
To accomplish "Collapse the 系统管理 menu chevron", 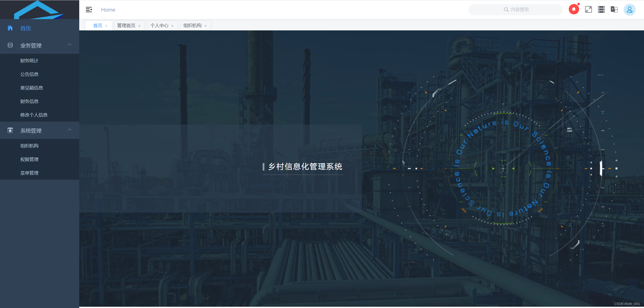I will (70, 130).
